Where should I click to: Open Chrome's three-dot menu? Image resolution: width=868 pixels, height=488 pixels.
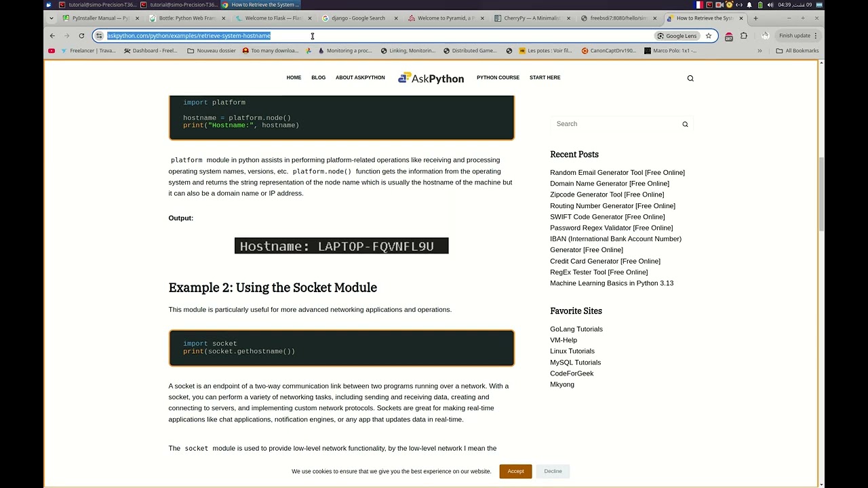816,35
